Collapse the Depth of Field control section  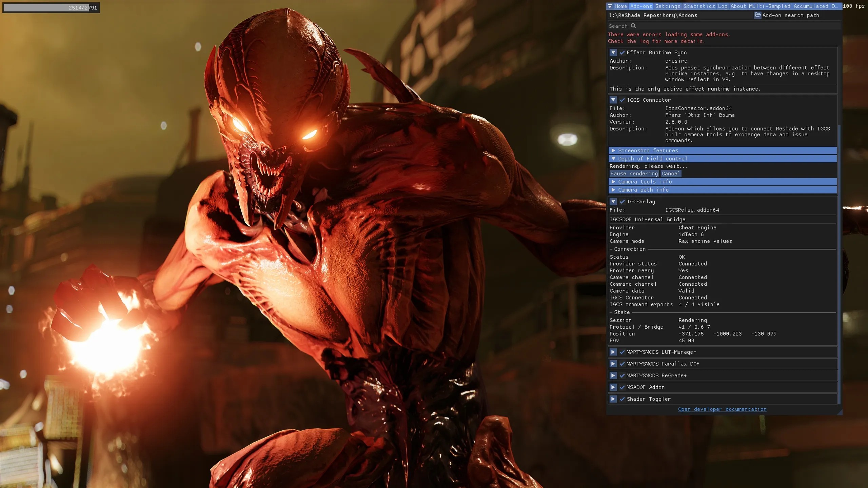[723, 159]
